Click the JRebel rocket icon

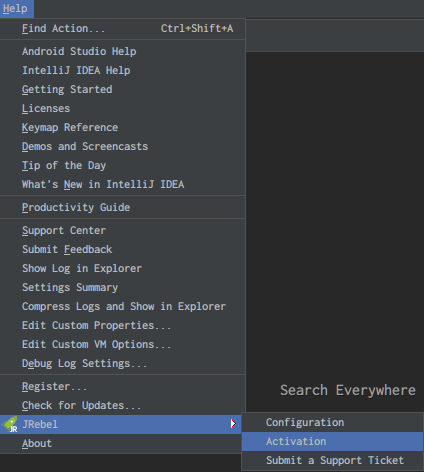pos(10,424)
